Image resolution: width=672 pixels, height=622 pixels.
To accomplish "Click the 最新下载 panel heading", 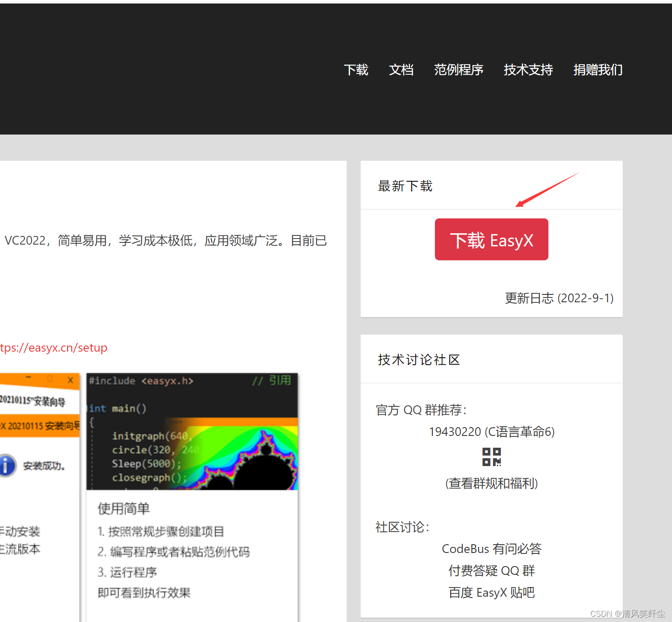I will pyautogui.click(x=405, y=186).
